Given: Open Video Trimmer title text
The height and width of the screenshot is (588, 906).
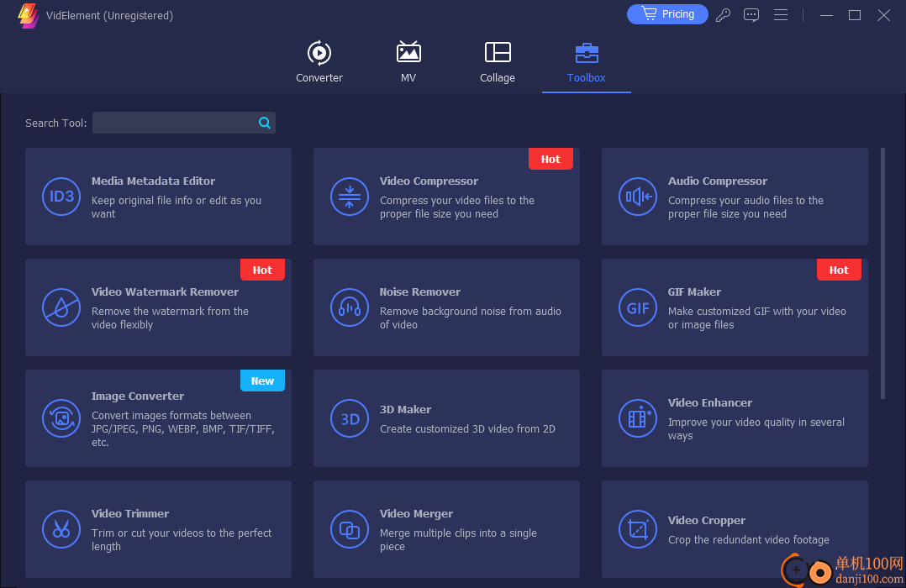Looking at the screenshot, I should (130, 513).
